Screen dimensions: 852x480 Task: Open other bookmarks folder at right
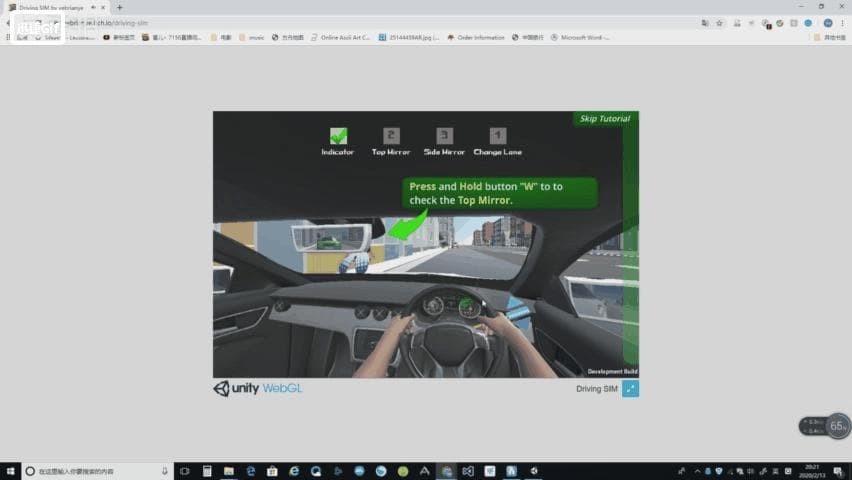pos(830,38)
